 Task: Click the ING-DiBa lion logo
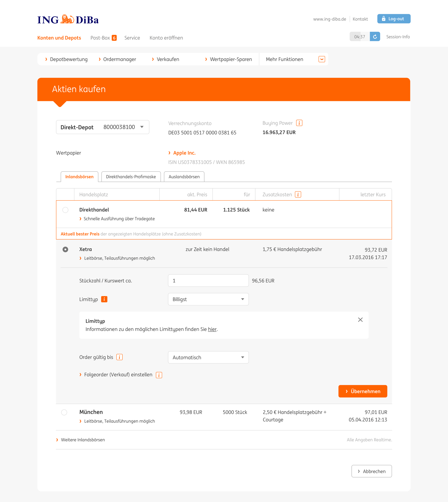coord(67,19)
